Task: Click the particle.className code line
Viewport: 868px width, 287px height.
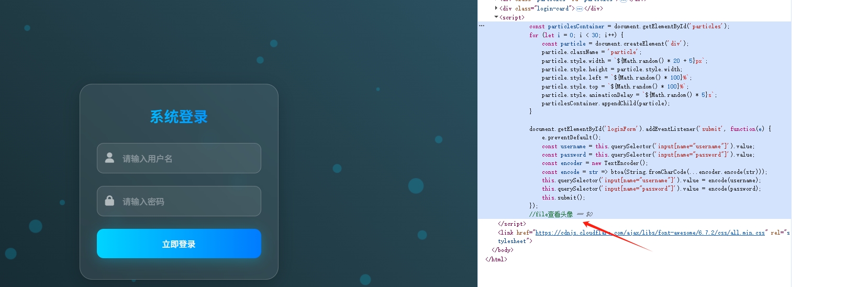Action: [x=592, y=52]
